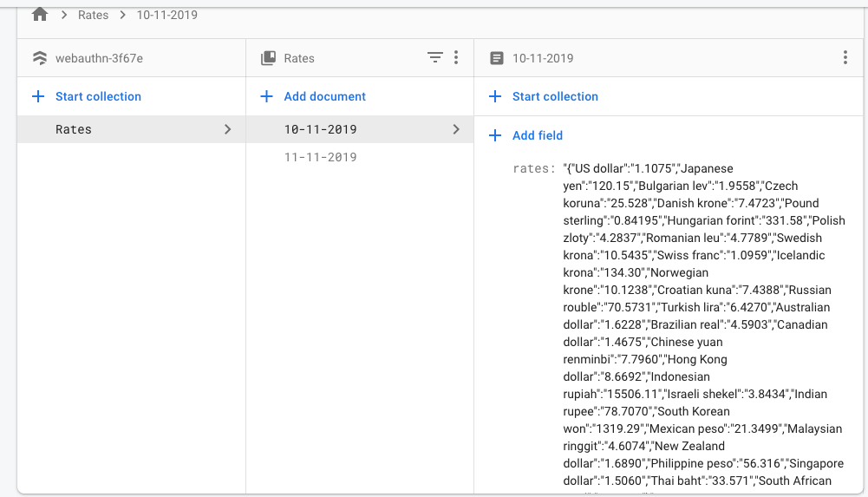Open Rates collection three-dot menu
This screenshot has width=868, height=497.
click(456, 58)
